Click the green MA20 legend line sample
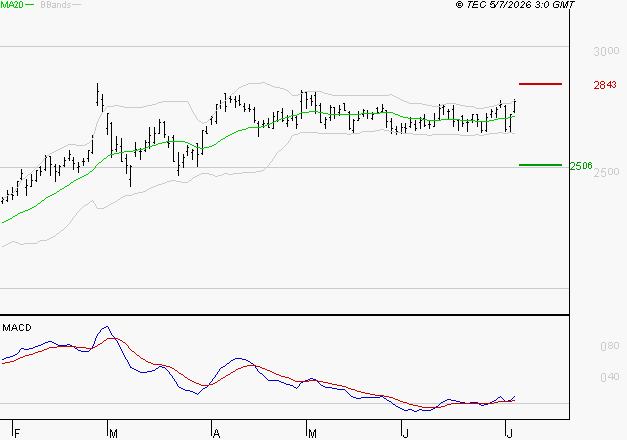The width and height of the screenshot is (627, 440). (30, 5)
